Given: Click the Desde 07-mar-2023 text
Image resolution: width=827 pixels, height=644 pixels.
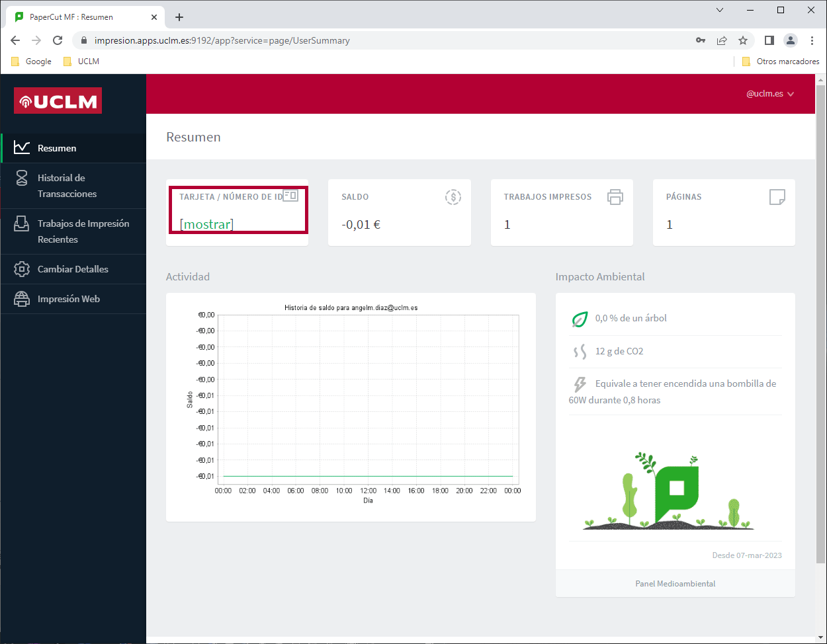Looking at the screenshot, I should [x=747, y=555].
